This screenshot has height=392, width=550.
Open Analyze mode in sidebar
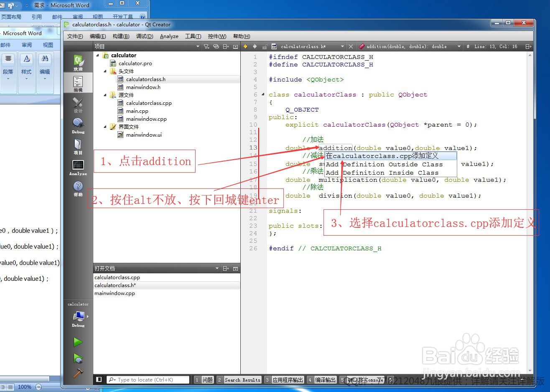[78, 167]
